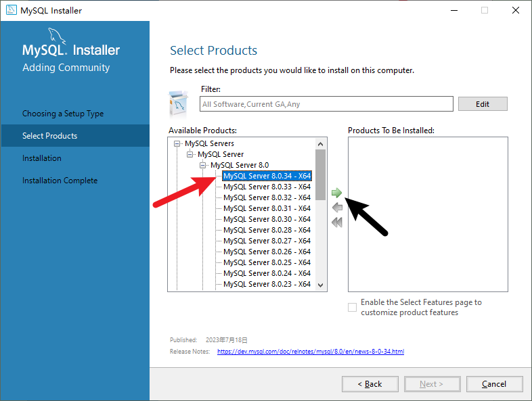Click inside the Products To Be Installed list
The height and width of the screenshot is (401, 532).
tap(428, 214)
